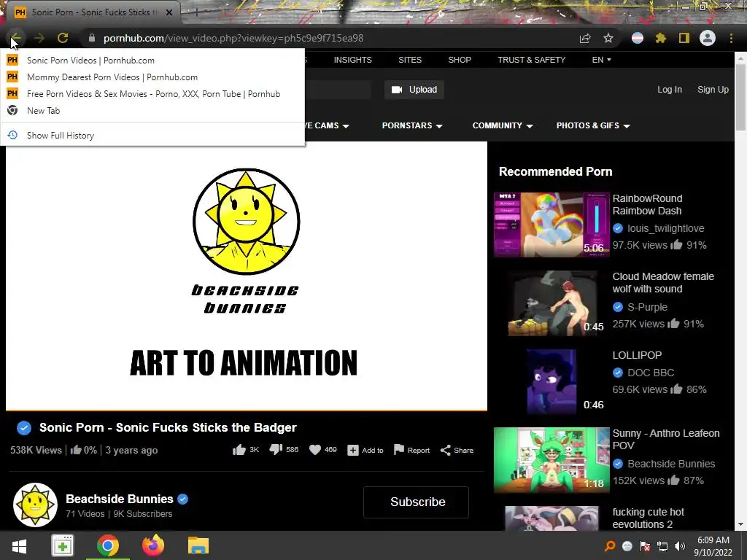Click the Upload button
This screenshot has width=747, height=560.
click(414, 90)
